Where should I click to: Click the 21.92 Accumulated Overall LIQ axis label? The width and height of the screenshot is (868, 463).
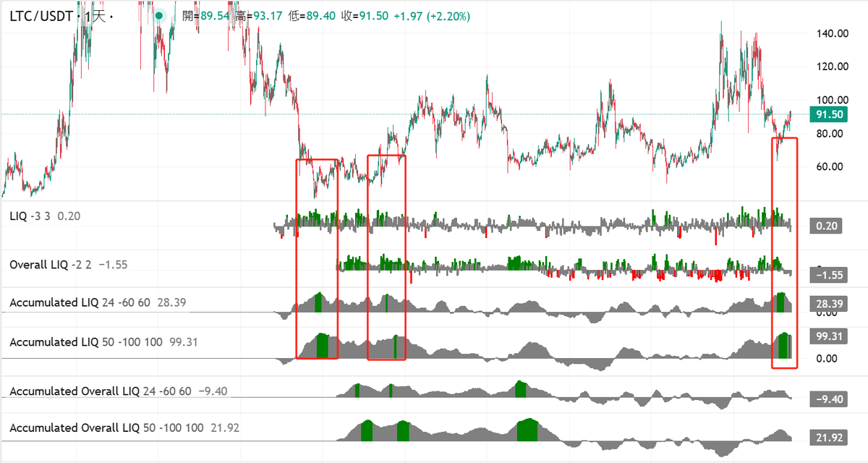(830, 438)
